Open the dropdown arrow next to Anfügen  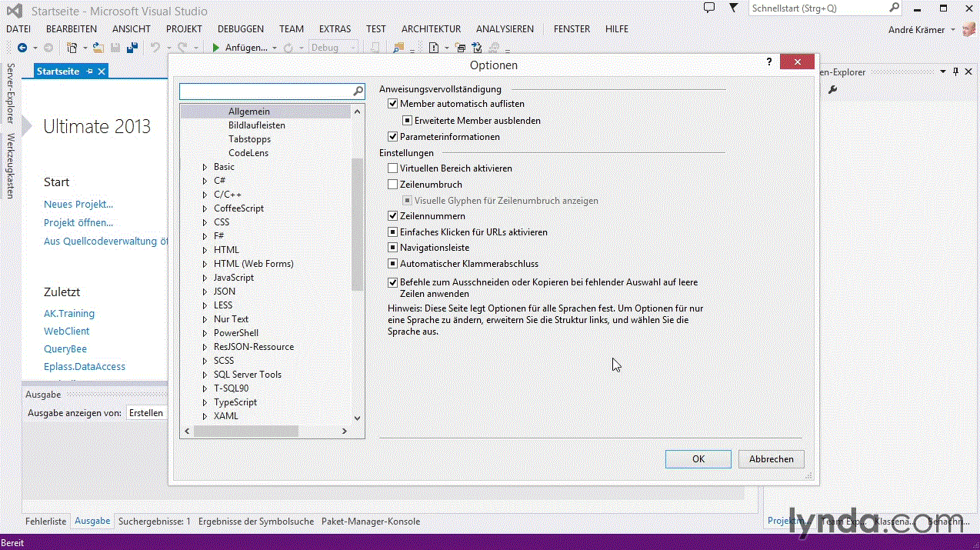275,48
